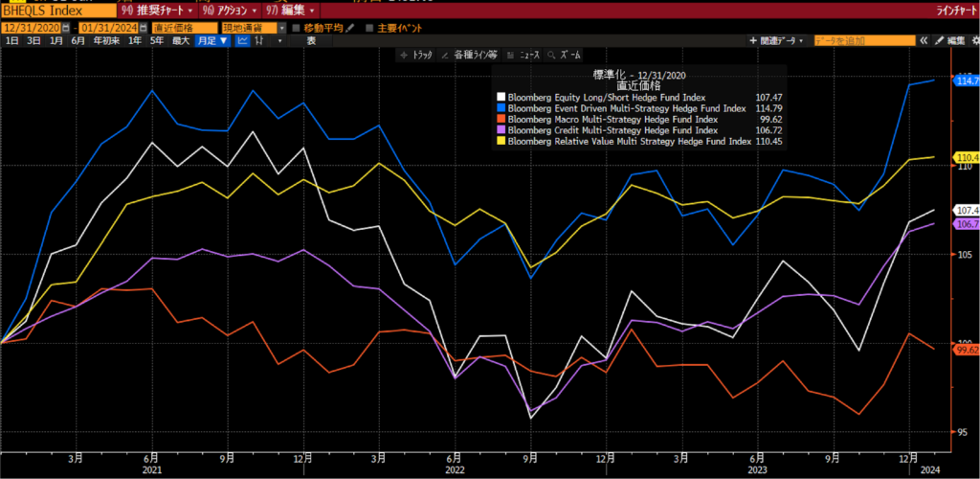Click the BHEQLS Index ticker field
Image resolution: width=980 pixels, height=479 pixels.
tap(58, 11)
